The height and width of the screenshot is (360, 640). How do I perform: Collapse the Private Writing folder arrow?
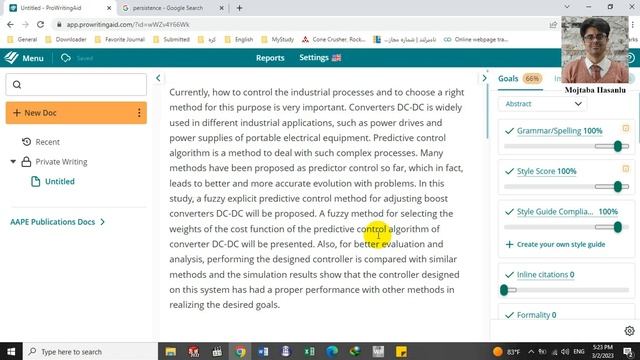[x=13, y=162]
